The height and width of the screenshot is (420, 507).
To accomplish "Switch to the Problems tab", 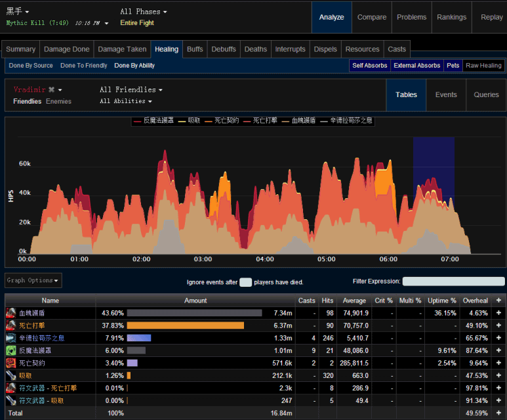I will tap(412, 17).
